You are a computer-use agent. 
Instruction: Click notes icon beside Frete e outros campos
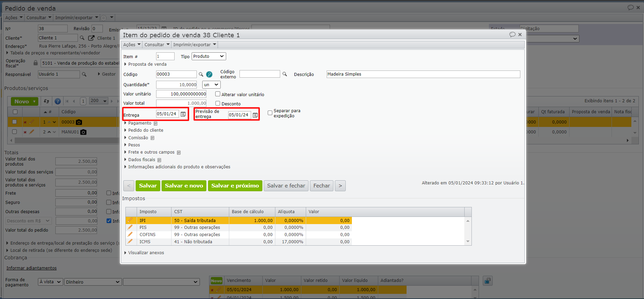(179, 153)
